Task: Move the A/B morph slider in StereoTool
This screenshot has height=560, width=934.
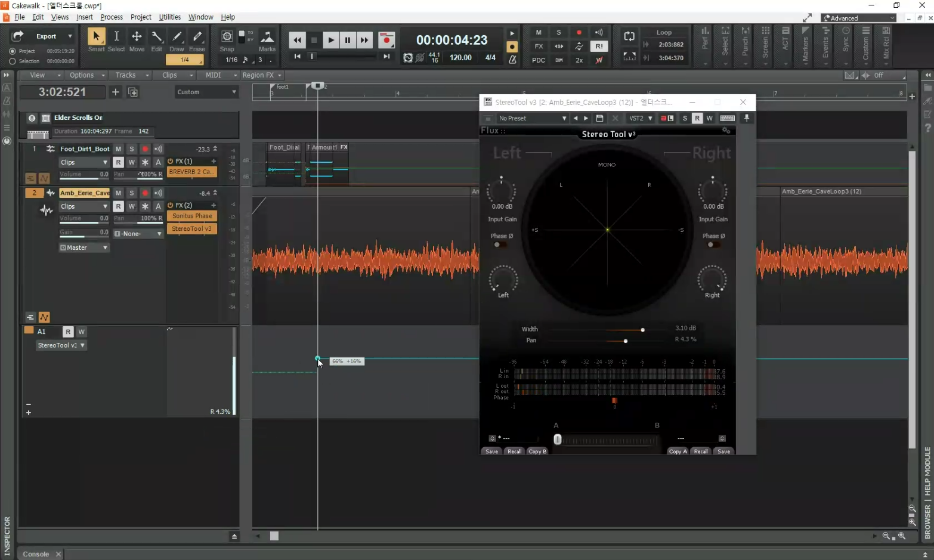Action: (558, 440)
